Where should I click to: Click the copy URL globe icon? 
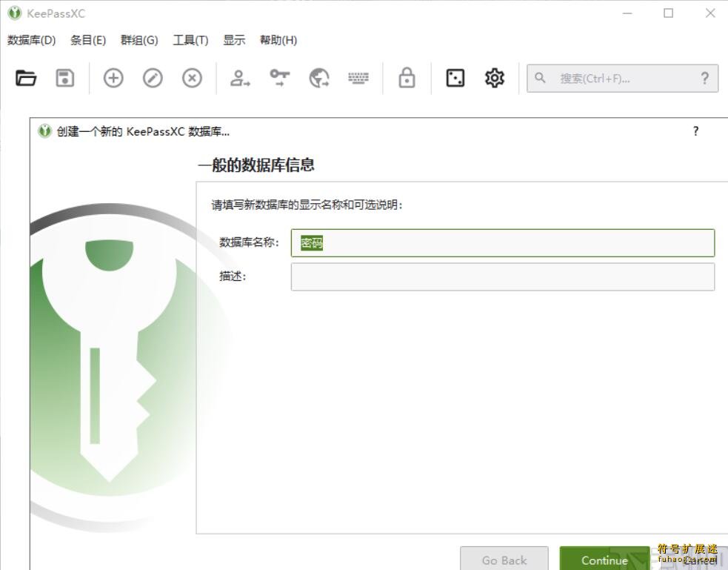click(319, 78)
